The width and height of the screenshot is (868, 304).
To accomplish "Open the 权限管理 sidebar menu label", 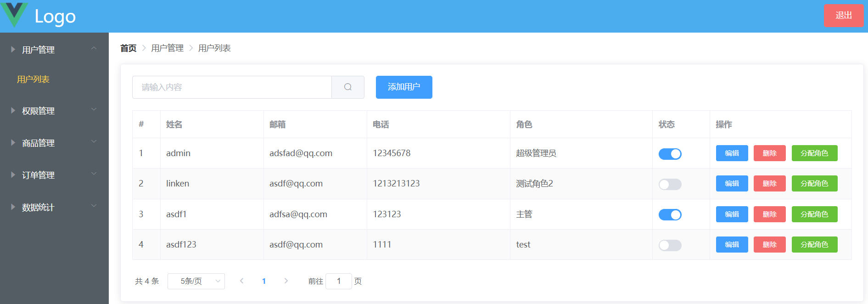I will click(x=38, y=111).
